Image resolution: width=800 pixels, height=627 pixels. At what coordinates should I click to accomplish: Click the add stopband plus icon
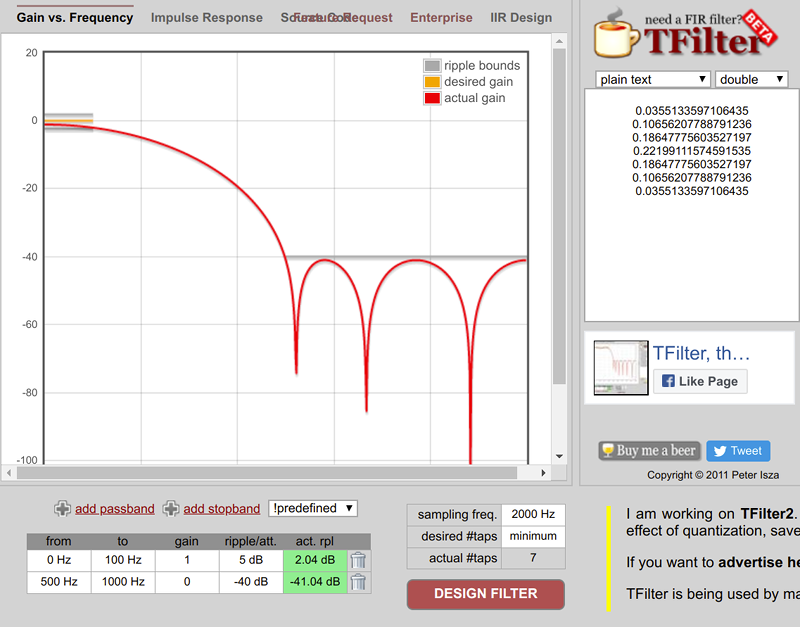click(172, 508)
